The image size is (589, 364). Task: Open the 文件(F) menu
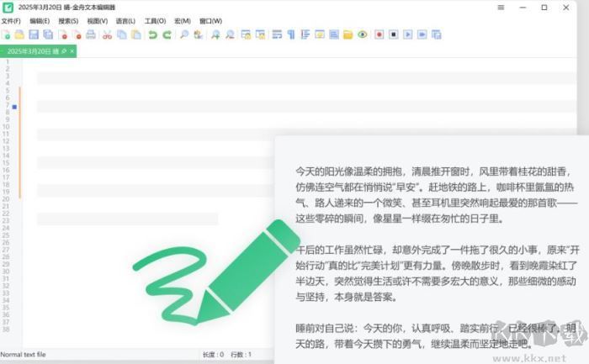click(11, 21)
